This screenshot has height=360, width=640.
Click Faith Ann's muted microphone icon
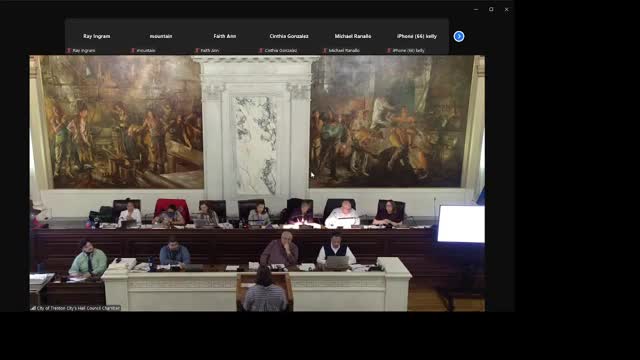point(197,51)
